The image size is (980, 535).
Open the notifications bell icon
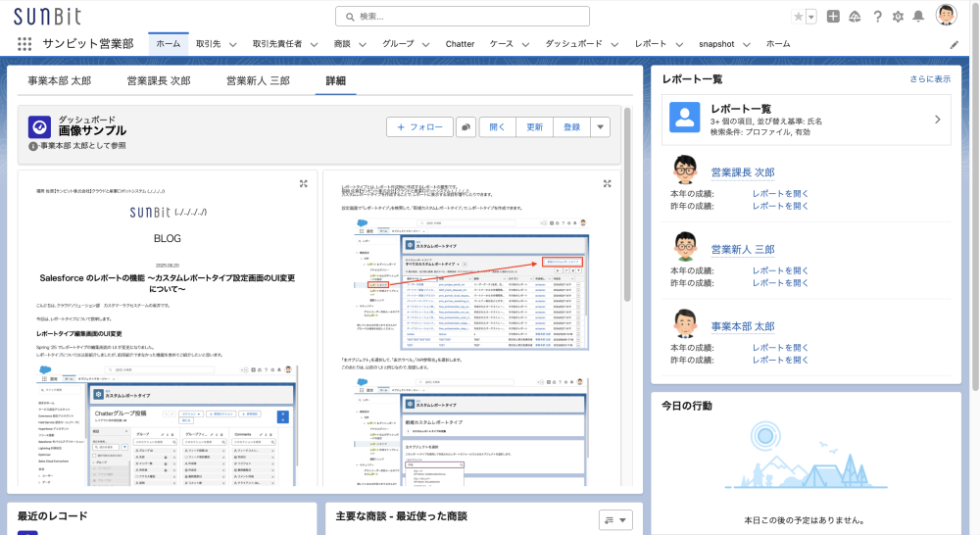pos(918,17)
